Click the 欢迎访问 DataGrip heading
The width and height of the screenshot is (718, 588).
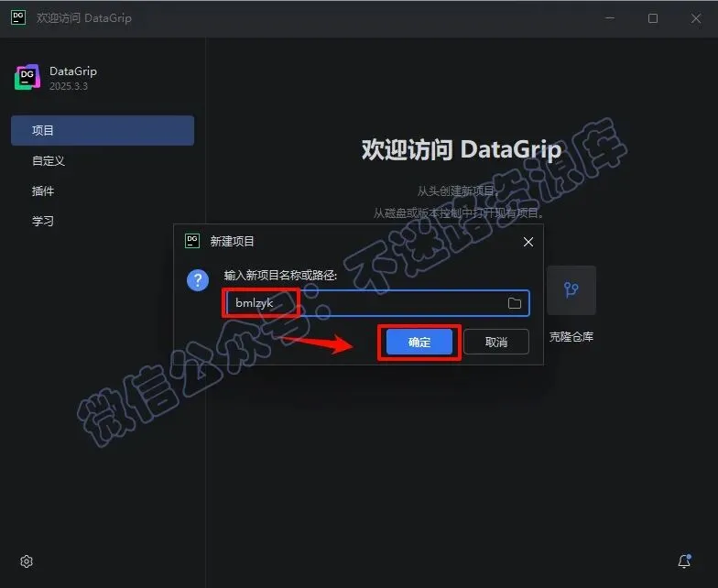click(462, 150)
